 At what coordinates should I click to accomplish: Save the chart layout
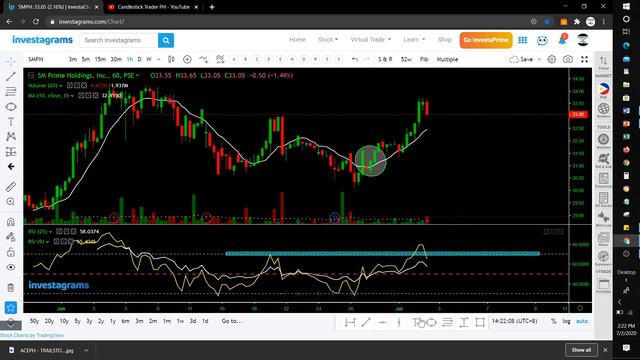(521, 60)
